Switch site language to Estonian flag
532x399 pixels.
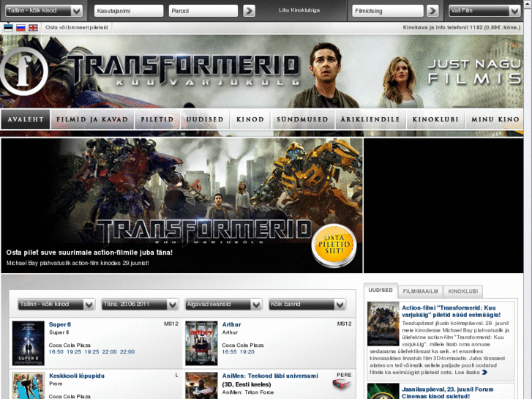[8, 28]
